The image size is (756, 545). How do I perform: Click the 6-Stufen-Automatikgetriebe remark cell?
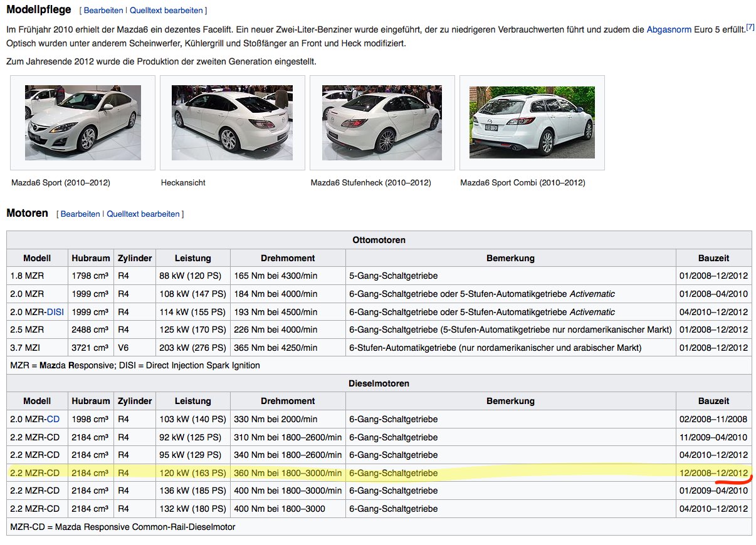point(511,348)
